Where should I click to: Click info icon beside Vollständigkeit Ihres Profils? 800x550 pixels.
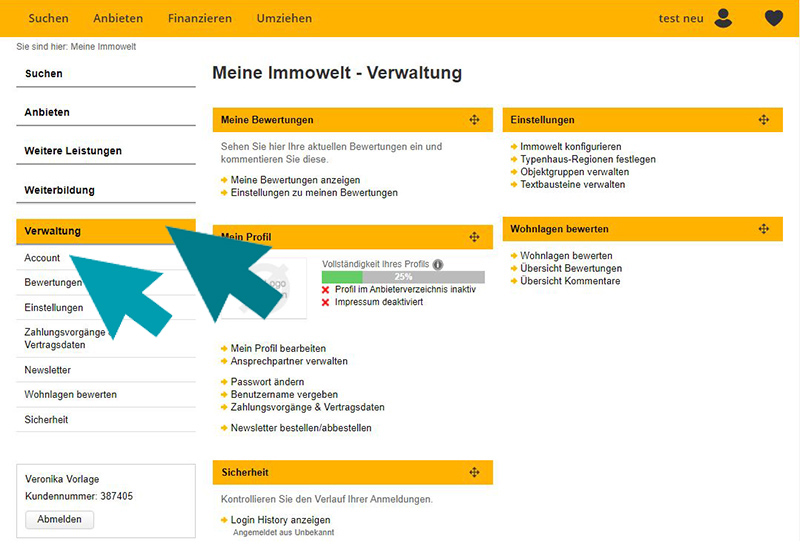(438, 265)
